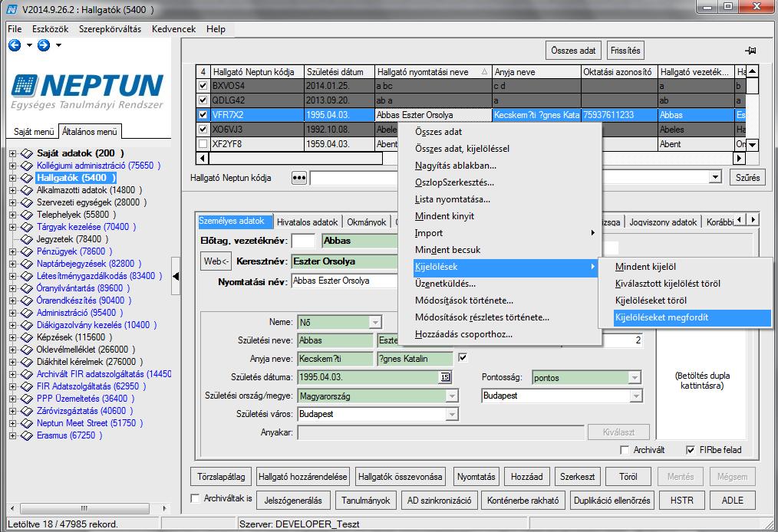Click the black arrow collapsing the left panel
Image resolution: width=778 pixels, height=532 pixels.
pos(176,276)
